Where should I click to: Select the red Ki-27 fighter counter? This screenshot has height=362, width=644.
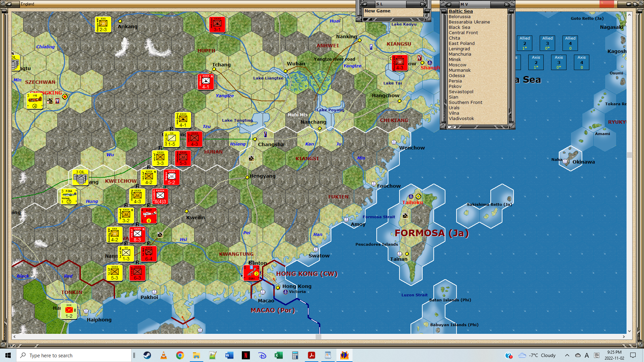(149, 216)
